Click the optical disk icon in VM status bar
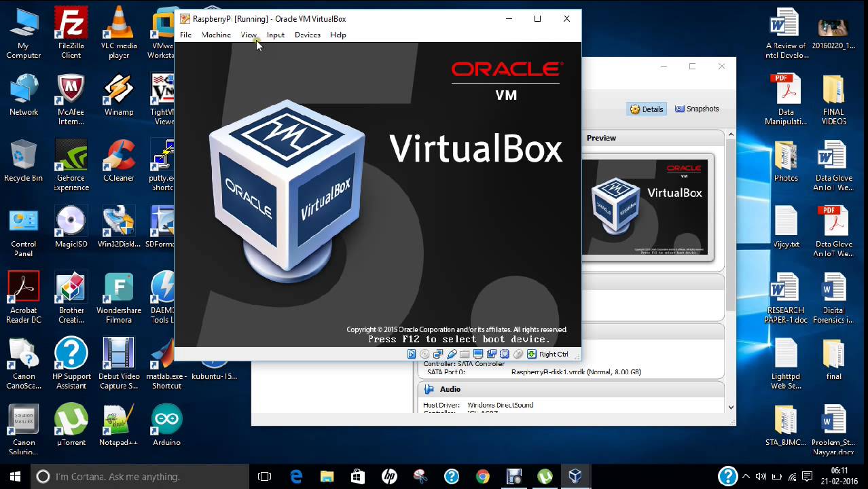The height and width of the screenshot is (489, 868). click(424, 354)
